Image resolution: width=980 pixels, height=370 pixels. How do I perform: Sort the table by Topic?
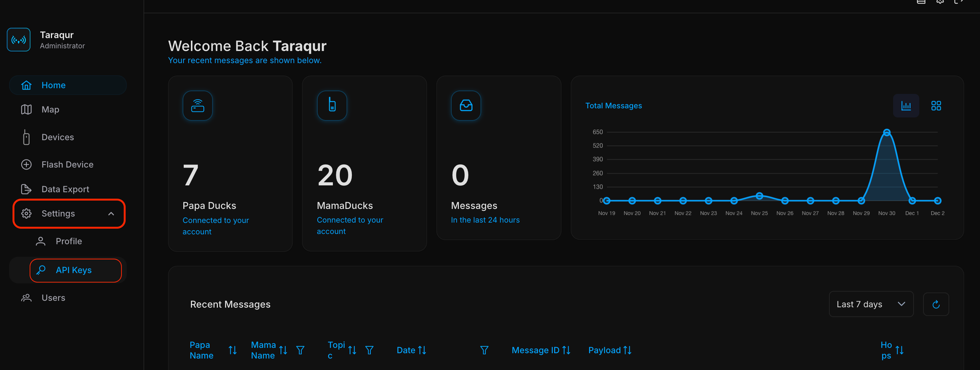352,350
